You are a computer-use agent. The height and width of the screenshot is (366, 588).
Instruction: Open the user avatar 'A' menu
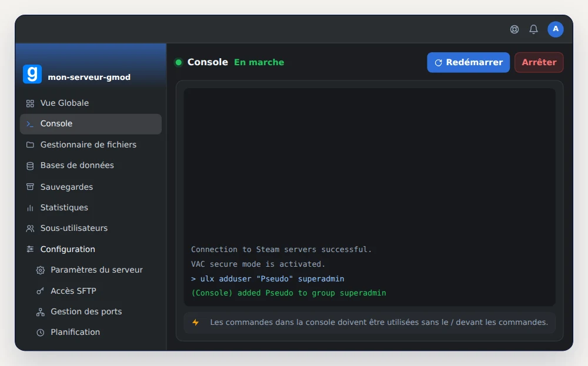point(556,29)
